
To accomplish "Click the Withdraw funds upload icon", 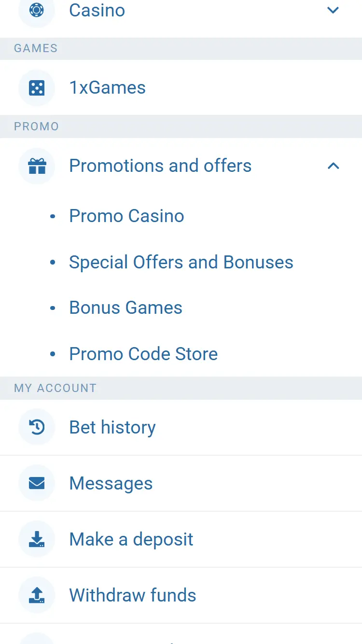I will 37,595.
